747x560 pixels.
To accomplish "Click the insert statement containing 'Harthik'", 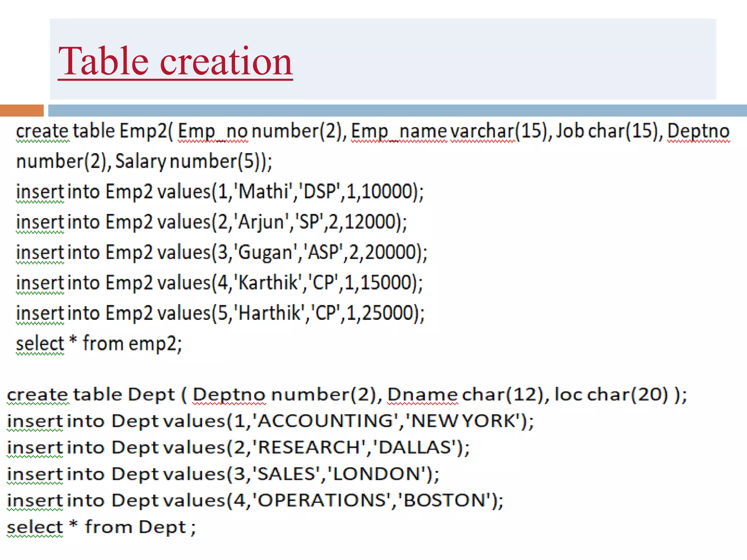I will [x=220, y=313].
